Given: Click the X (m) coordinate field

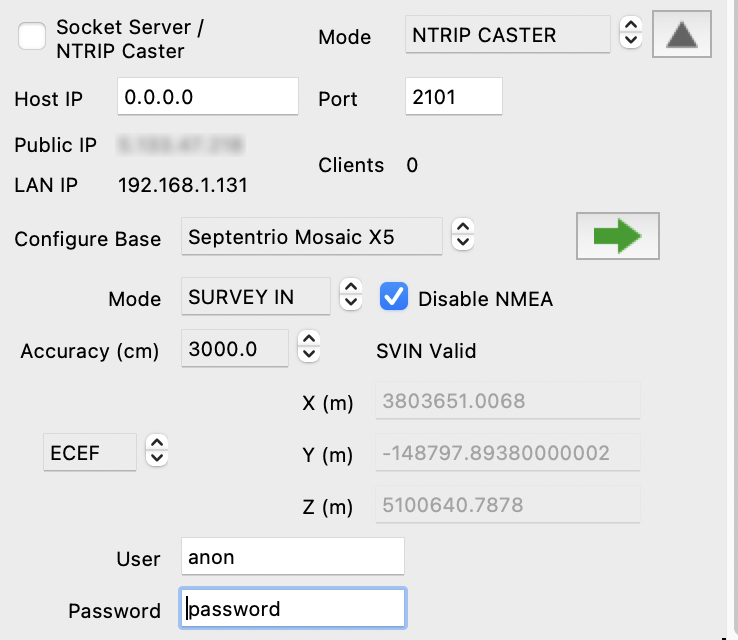Looking at the screenshot, I should click(507, 402).
